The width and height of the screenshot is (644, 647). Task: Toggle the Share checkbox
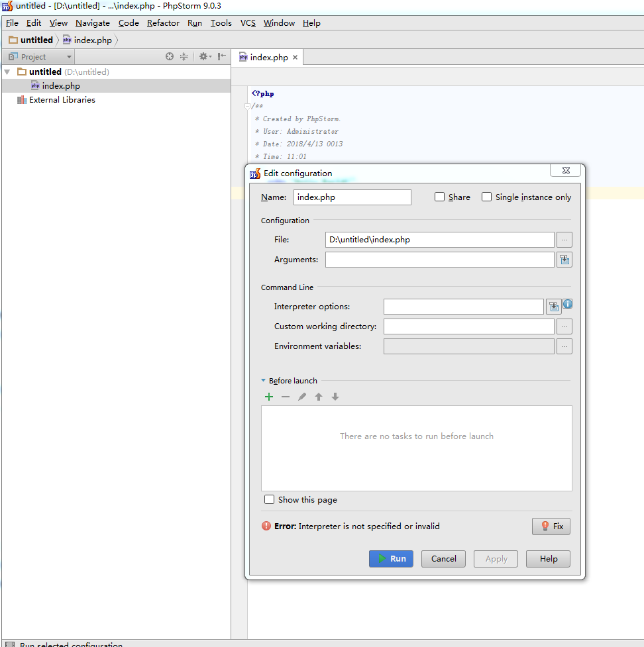point(439,197)
